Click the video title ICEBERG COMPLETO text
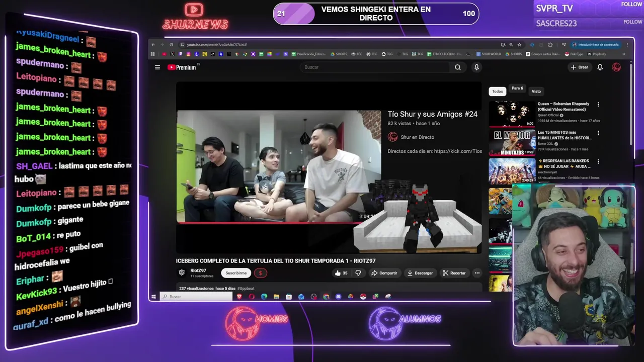The height and width of the screenshot is (362, 644). (x=276, y=261)
